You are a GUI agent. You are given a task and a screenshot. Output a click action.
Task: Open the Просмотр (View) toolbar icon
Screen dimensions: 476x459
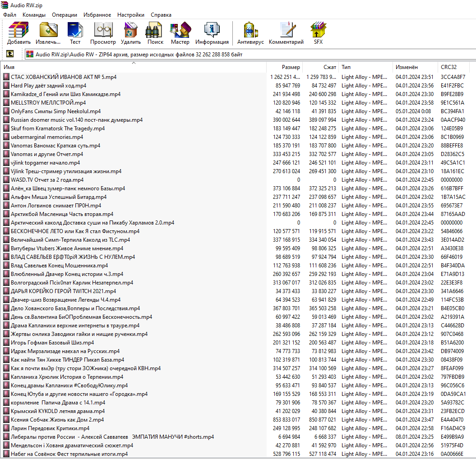[x=103, y=30]
